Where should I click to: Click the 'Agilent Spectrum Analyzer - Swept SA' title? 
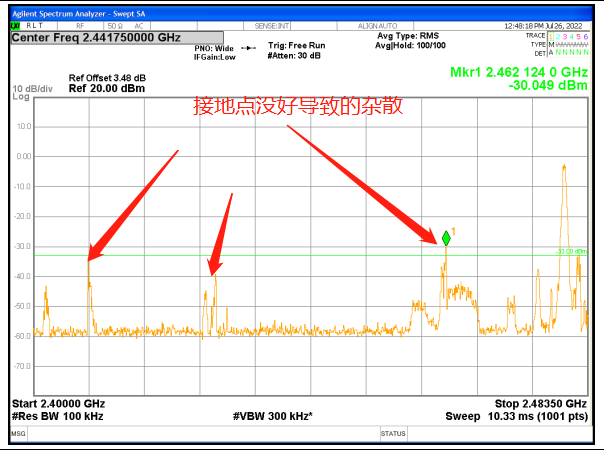[79, 14]
